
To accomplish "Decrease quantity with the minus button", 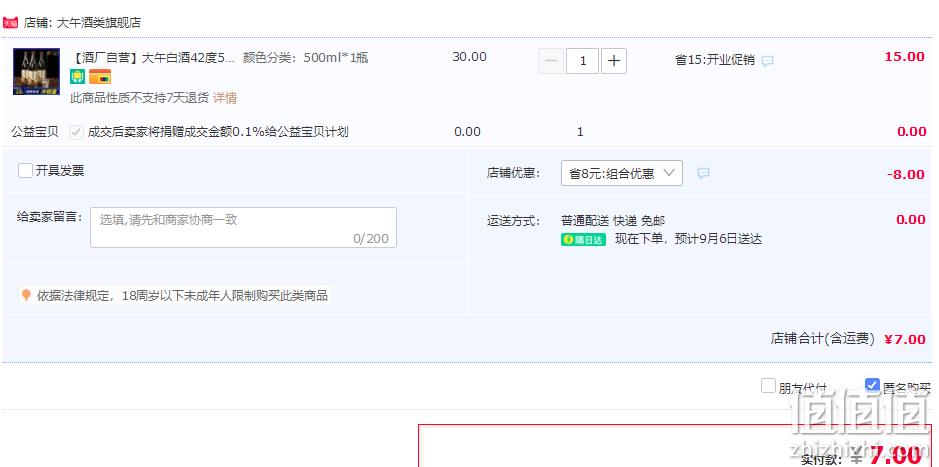I will tap(551, 61).
